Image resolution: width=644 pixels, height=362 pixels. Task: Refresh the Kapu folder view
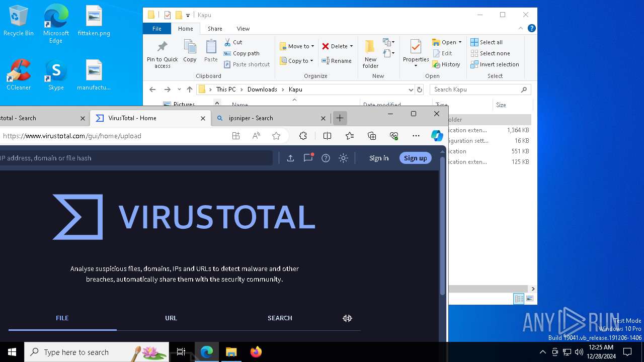420,89
